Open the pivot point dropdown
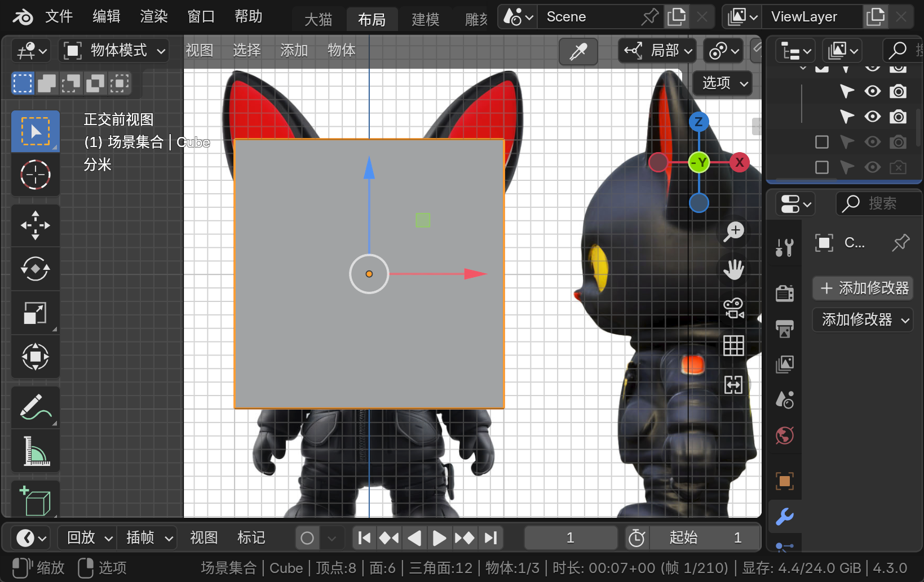Image resolution: width=924 pixels, height=582 pixels. click(x=724, y=51)
